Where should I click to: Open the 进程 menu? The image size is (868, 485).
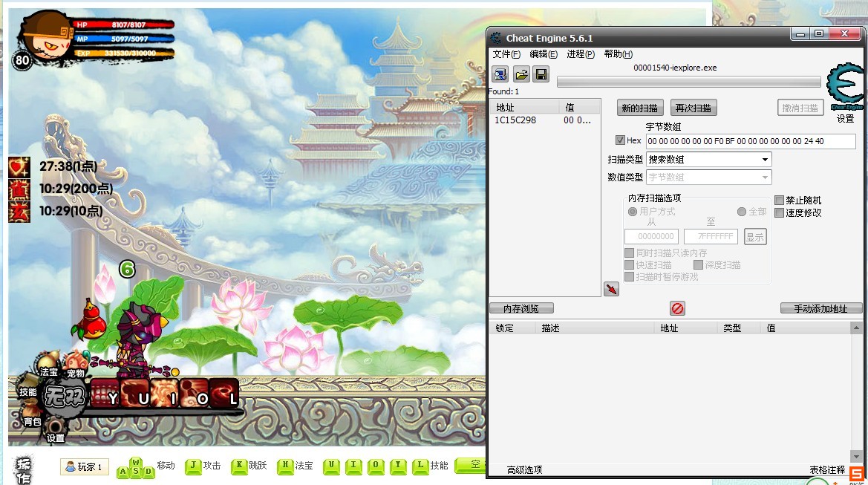(x=580, y=53)
